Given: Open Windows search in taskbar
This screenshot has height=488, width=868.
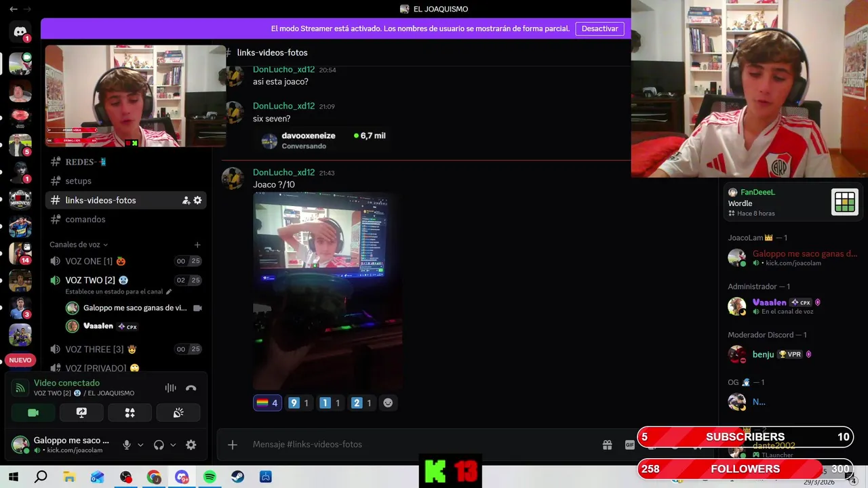Looking at the screenshot, I should pos(41,477).
